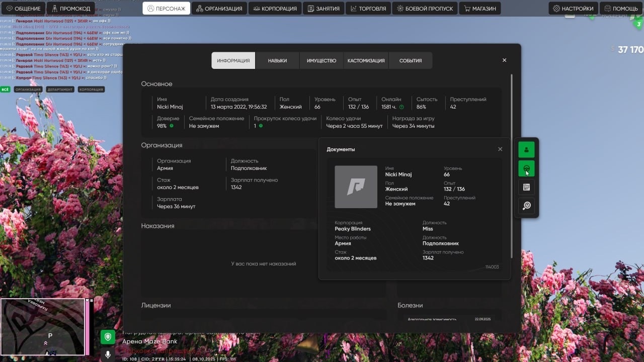Image resolution: width=644 pixels, height=362 pixels.
Task: Click the Арена Maze Bank location label
Action: [x=150, y=342]
